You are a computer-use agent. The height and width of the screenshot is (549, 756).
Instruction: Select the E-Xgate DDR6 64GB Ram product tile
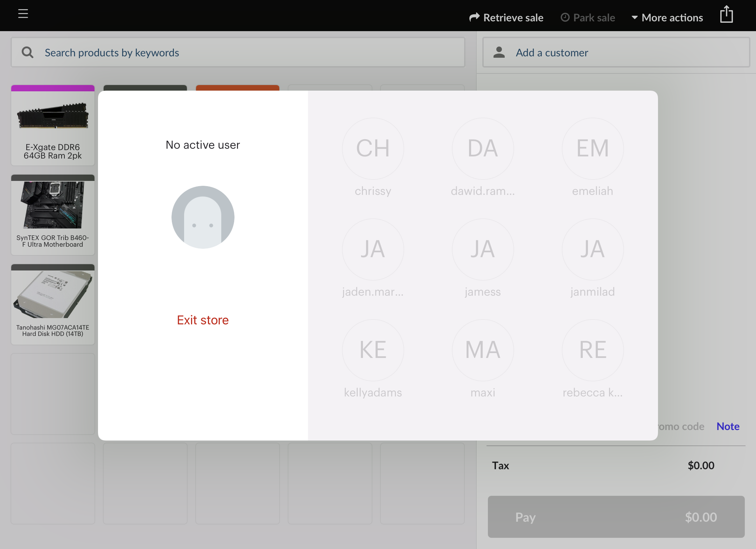(x=53, y=125)
